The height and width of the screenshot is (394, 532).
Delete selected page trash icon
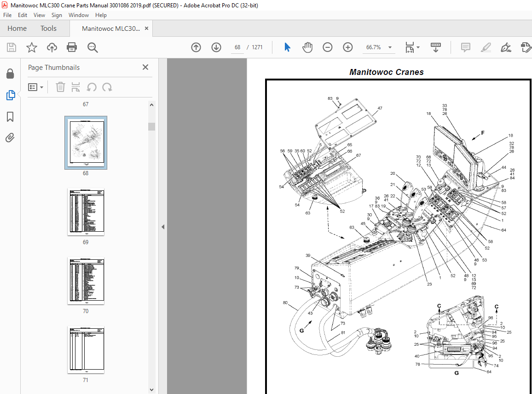tap(60, 87)
